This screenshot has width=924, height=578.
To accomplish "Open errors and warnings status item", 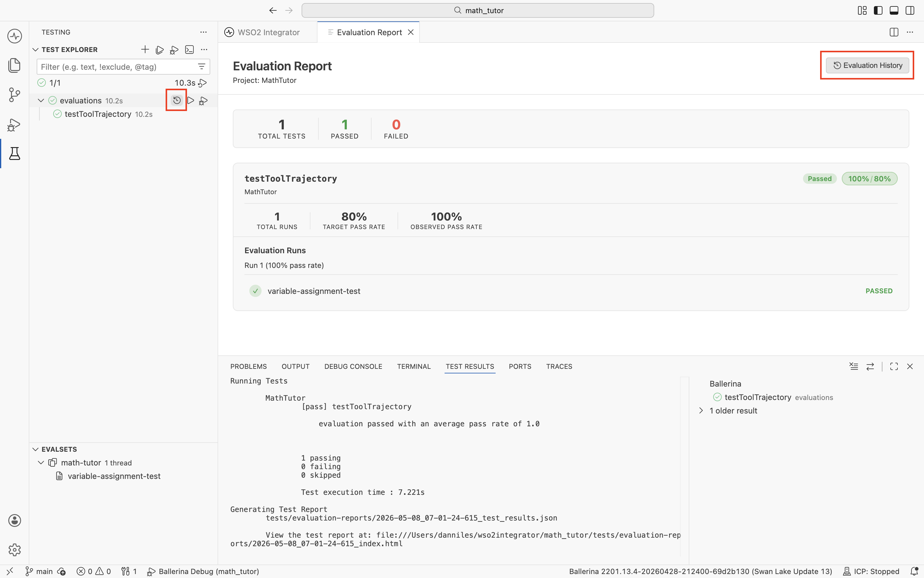I will click(x=94, y=571).
